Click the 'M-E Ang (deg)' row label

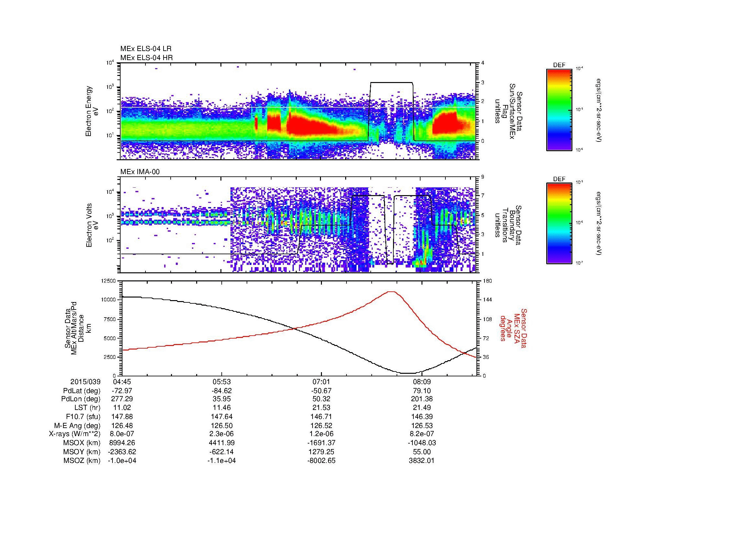77,426
